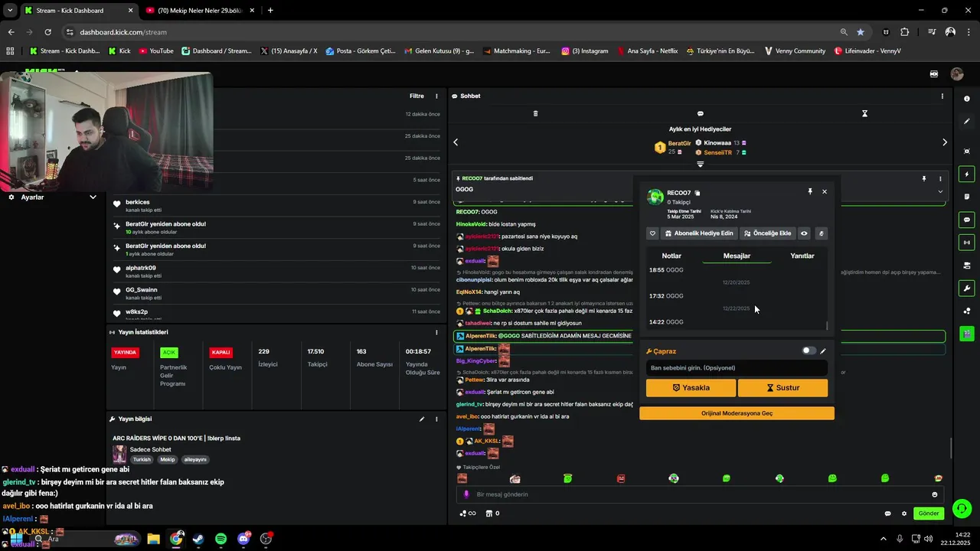Image resolution: width=980 pixels, height=551 pixels.
Task: Click the document icon in right sidebar
Action: pos(967,197)
